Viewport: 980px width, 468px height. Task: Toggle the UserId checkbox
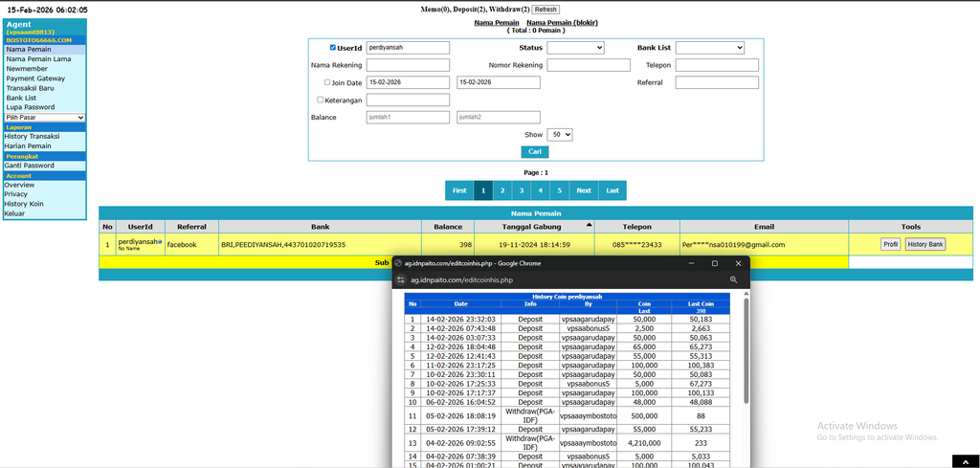332,48
